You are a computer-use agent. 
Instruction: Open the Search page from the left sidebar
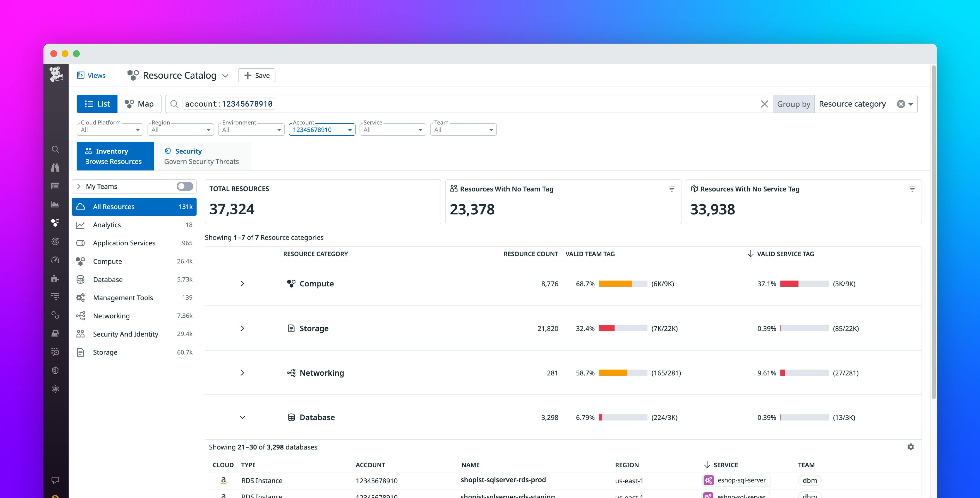coord(55,149)
